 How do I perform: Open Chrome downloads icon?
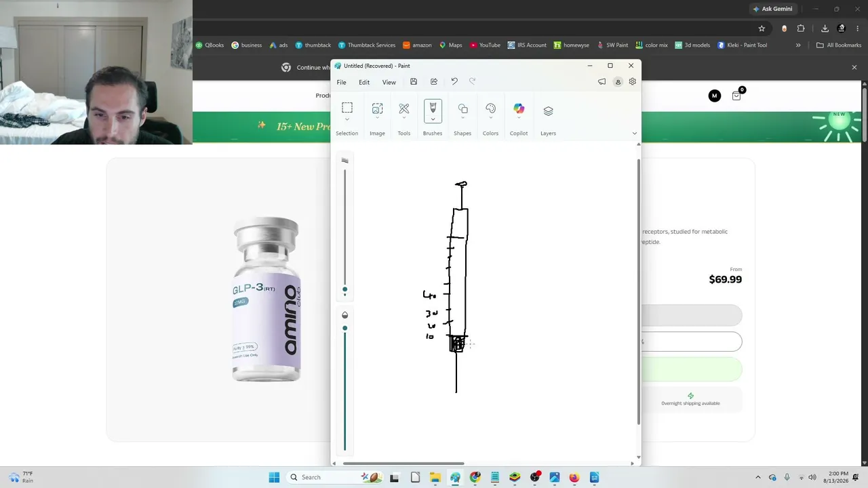tap(825, 28)
